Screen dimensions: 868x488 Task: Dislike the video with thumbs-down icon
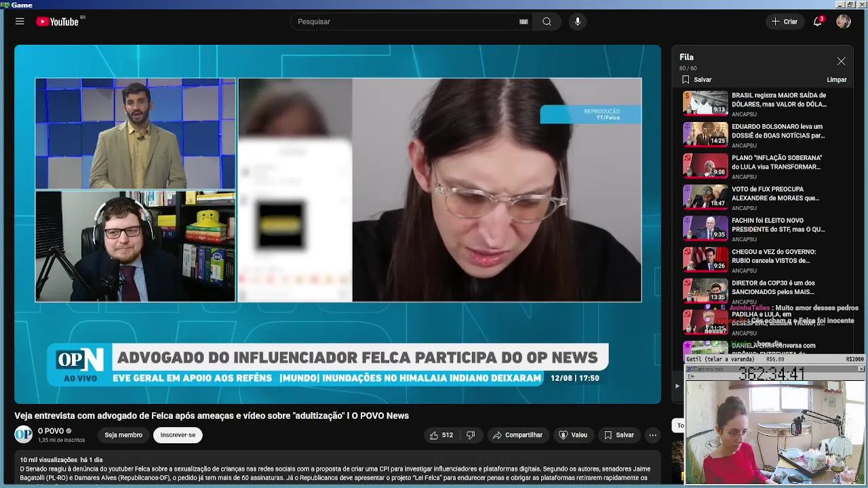coord(471,435)
